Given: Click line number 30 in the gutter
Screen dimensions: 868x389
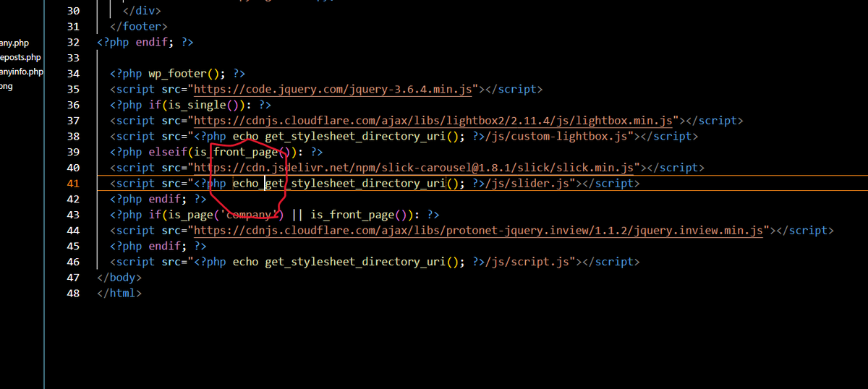Looking at the screenshot, I should (x=72, y=12).
